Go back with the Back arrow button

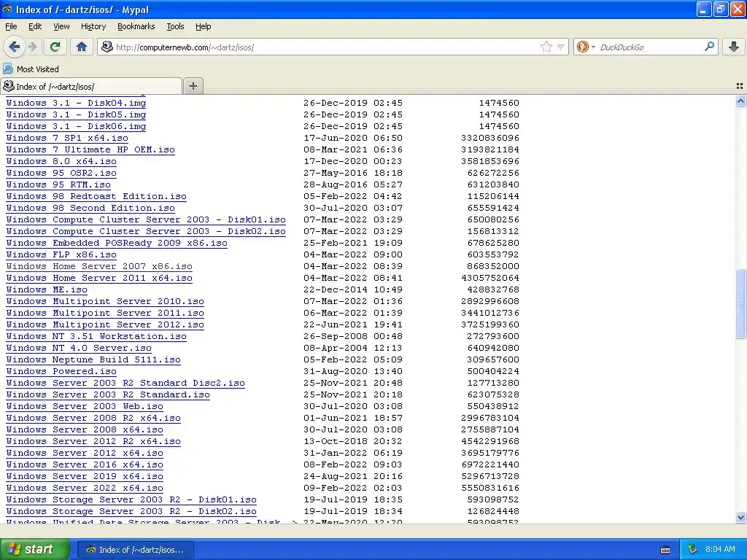(15, 47)
